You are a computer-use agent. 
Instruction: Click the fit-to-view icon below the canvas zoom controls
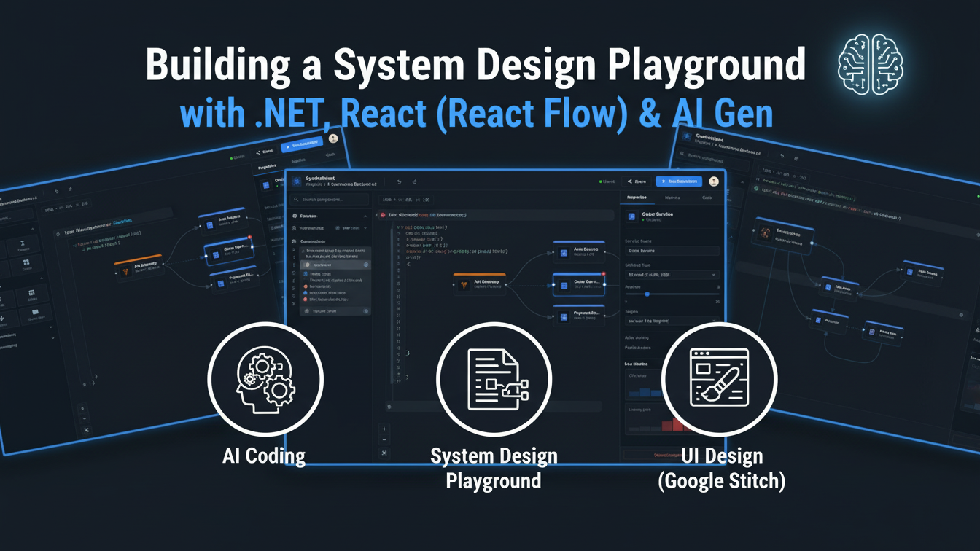[384, 453]
